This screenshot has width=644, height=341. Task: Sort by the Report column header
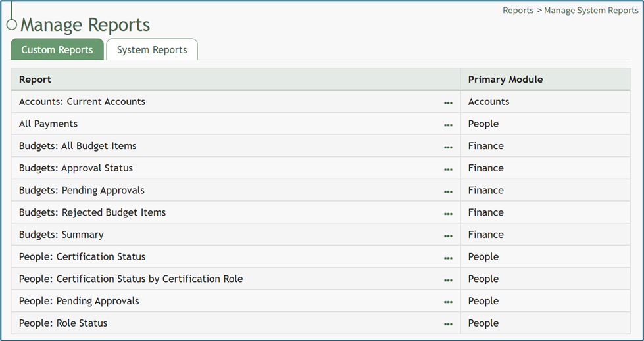(x=35, y=80)
